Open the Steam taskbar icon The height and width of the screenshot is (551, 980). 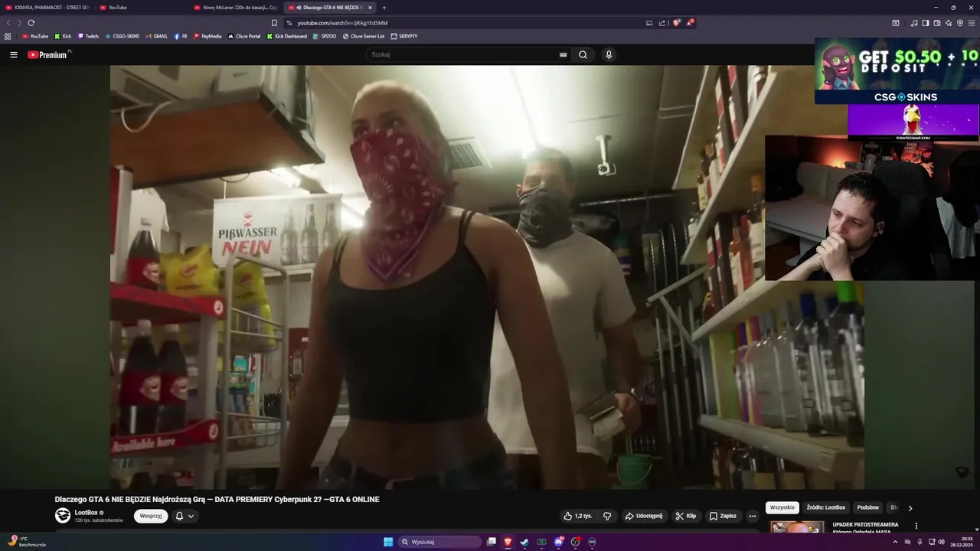(524, 542)
